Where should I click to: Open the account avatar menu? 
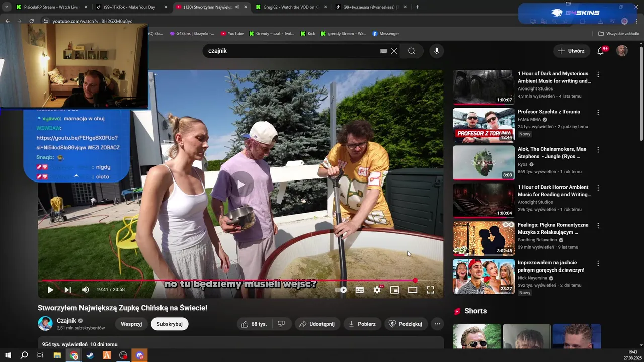click(622, 51)
